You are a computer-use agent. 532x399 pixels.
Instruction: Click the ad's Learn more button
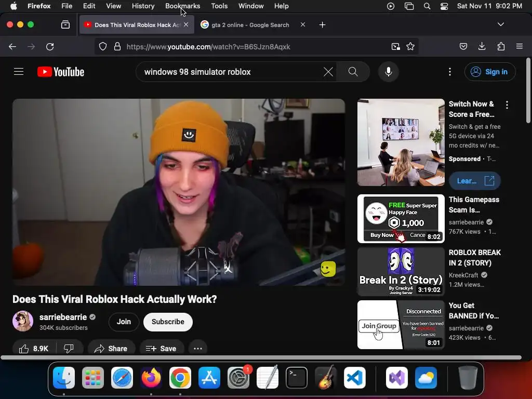475,181
